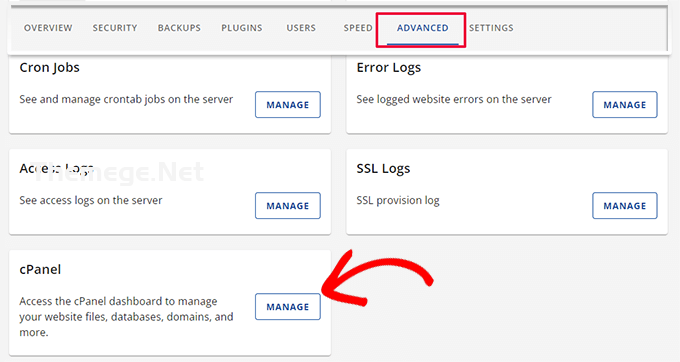The width and height of the screenshot is (680, 362).
Task: Click the cPanel description text
Action: click(x=126, y=316)
